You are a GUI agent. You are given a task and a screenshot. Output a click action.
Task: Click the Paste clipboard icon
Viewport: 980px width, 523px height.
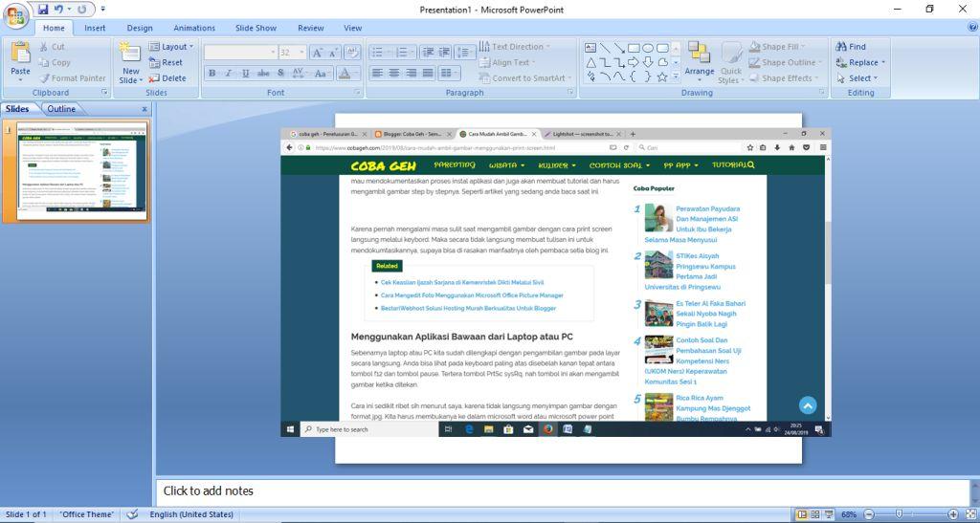coord(21,54)
